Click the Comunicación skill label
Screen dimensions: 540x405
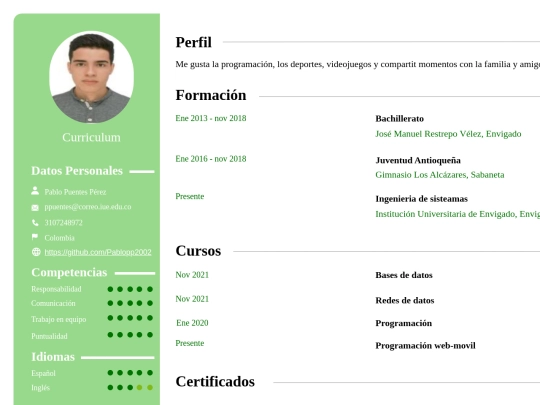[53, 303]
